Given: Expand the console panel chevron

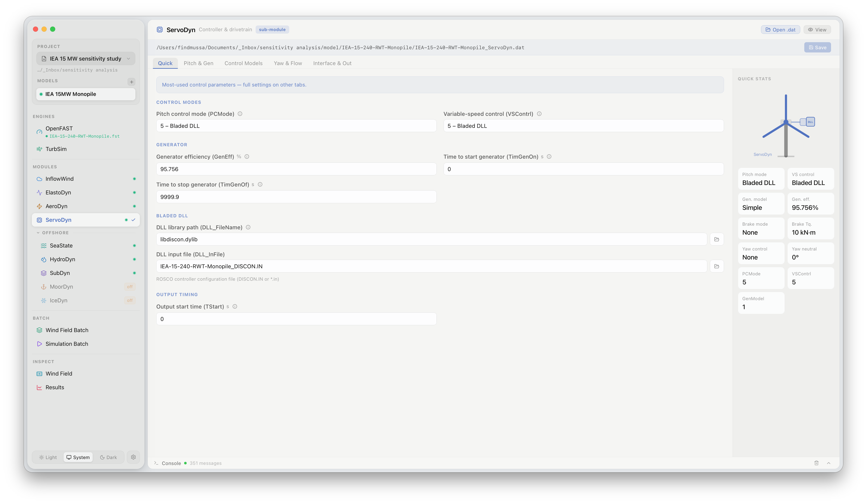Looking at the screenshot, I should coord(829,463).
